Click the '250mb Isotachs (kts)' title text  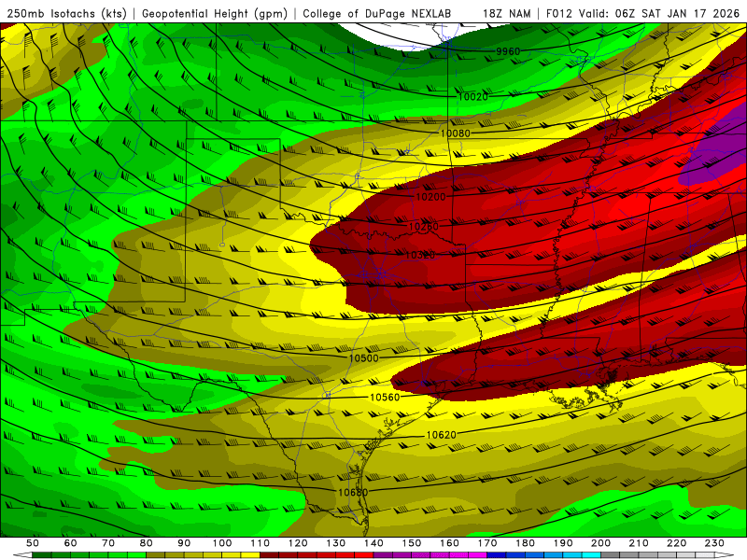tap(66, 13)
